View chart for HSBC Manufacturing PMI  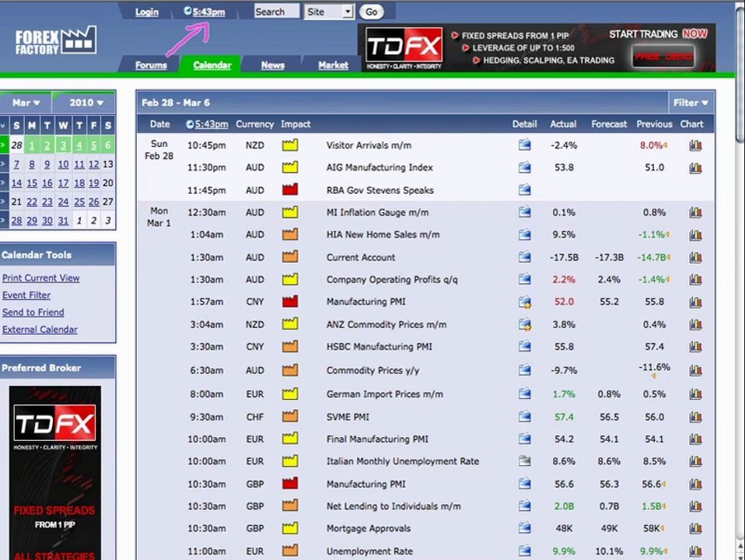coord(695,347)
